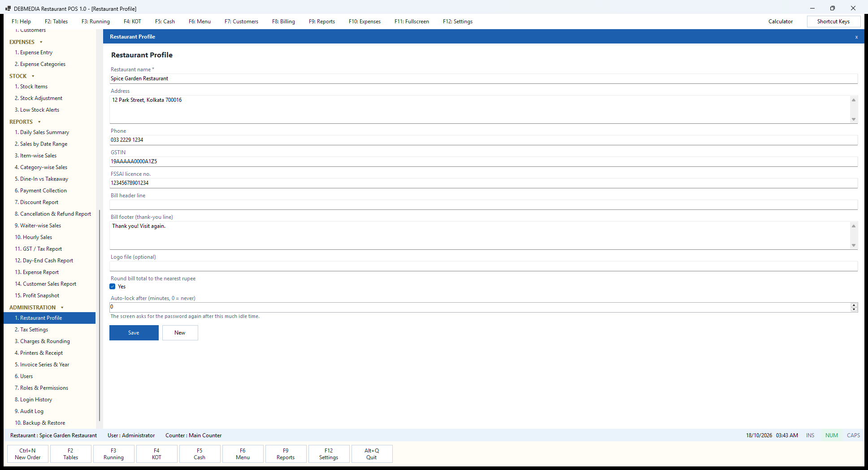
Task: Collapse the STOCK section arrow
Action: 33,76
